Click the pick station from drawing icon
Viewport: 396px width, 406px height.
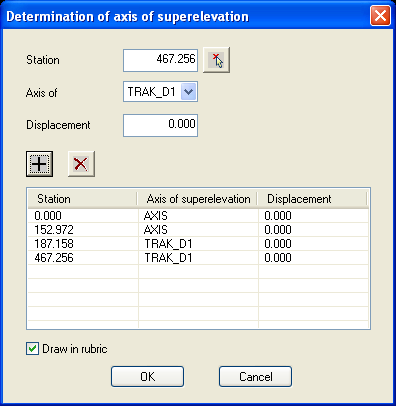click(216, 60)
